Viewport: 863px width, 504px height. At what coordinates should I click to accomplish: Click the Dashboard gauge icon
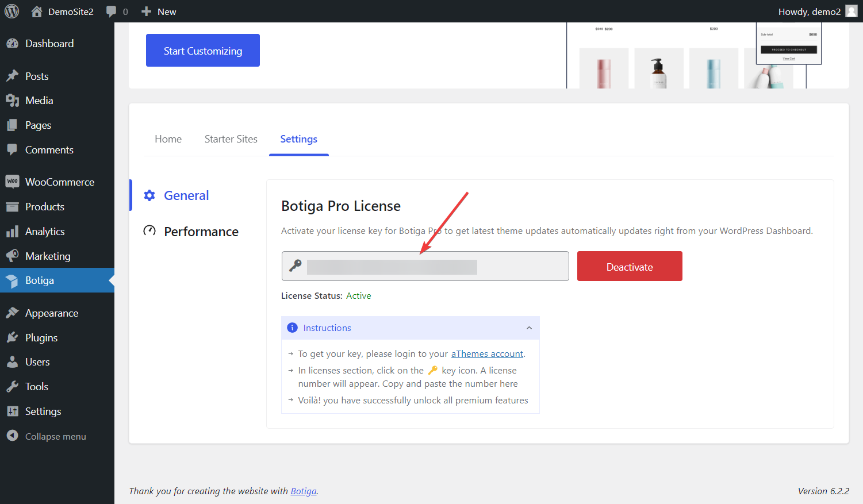coord(12,44)
